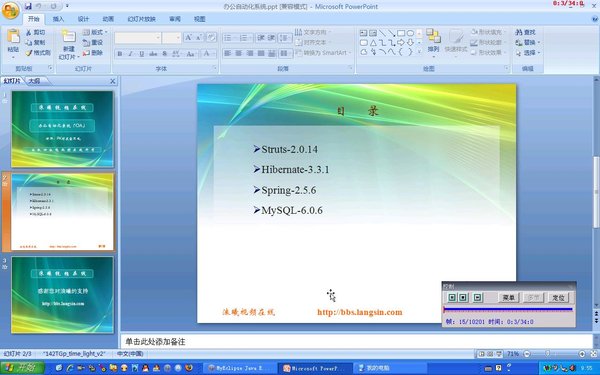Expand the shapes gallery more arrow
Image resolution: width=600 pixels, height=375 pixels.
[419, 51]
